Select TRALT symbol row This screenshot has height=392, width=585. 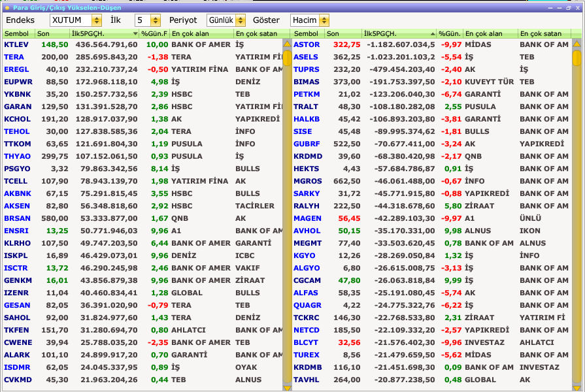point(432,106)
